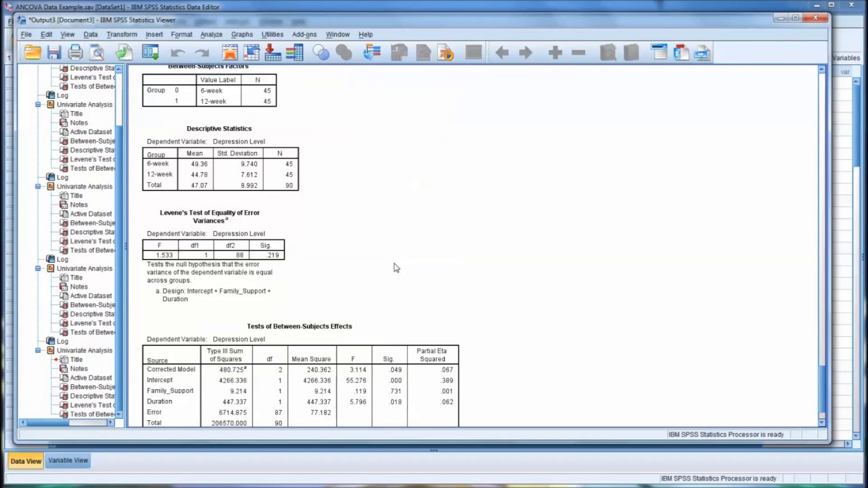This screenshot has width=868, height=488.
Task: Click the Select last output icon
Action: 372,53
